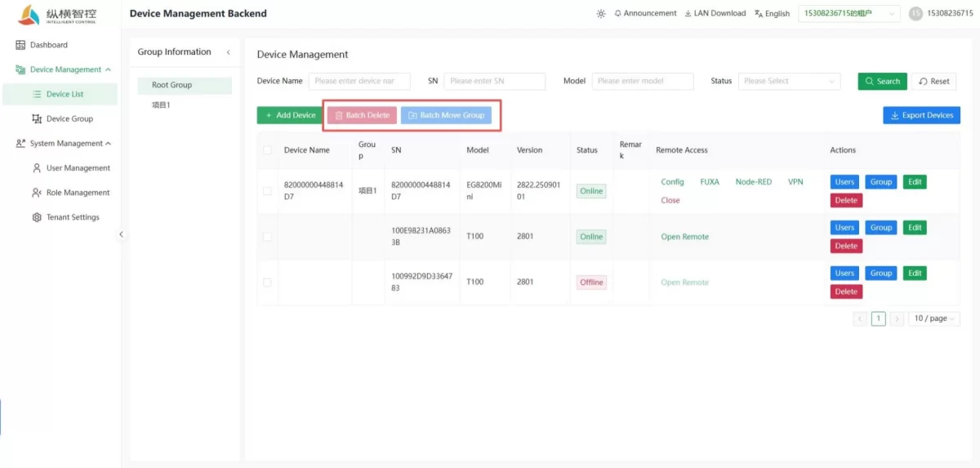This screenshot has width=980, height=468.
Task: Click Edit button for Offline T100 row
Action: pyautogui.click(x=915, y=274)
